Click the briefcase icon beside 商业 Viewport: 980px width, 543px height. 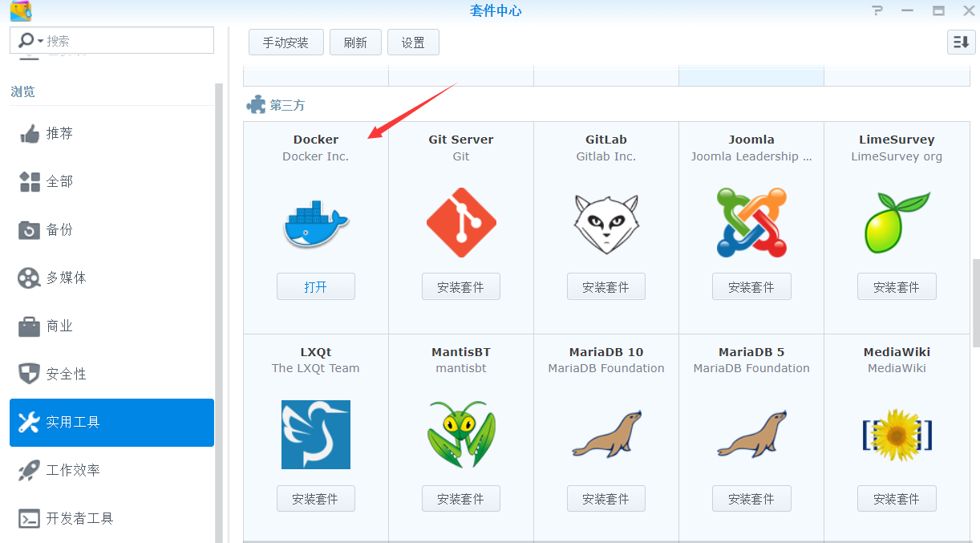[x=29, y=326]
